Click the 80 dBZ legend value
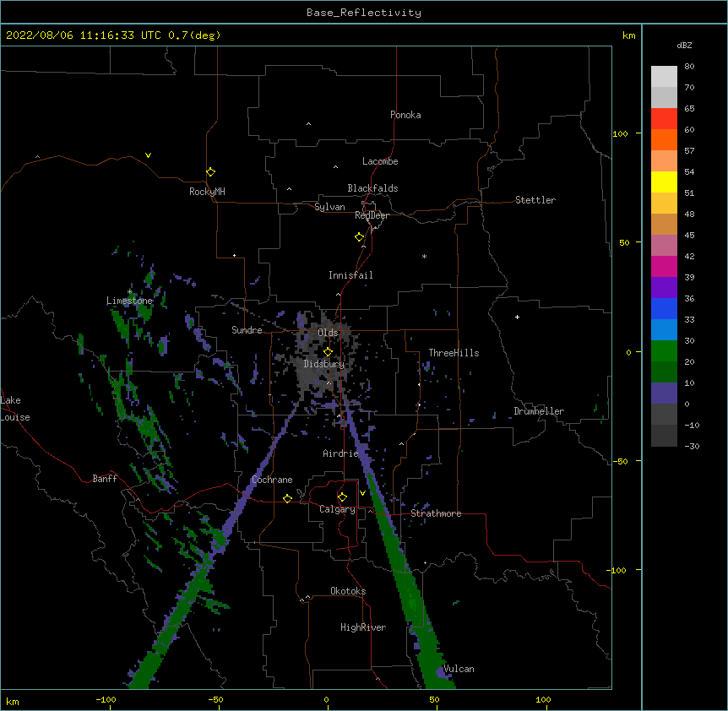728x711 pixels. [x=689, y=67]
